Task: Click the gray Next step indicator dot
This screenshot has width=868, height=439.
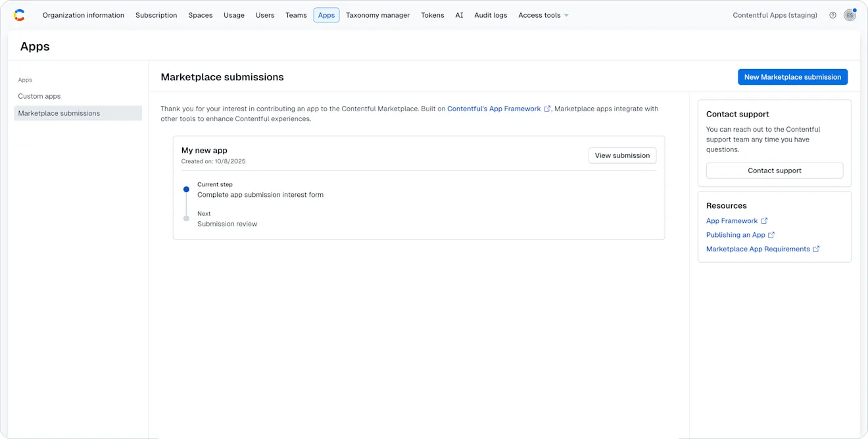Action: pos(186,219)
